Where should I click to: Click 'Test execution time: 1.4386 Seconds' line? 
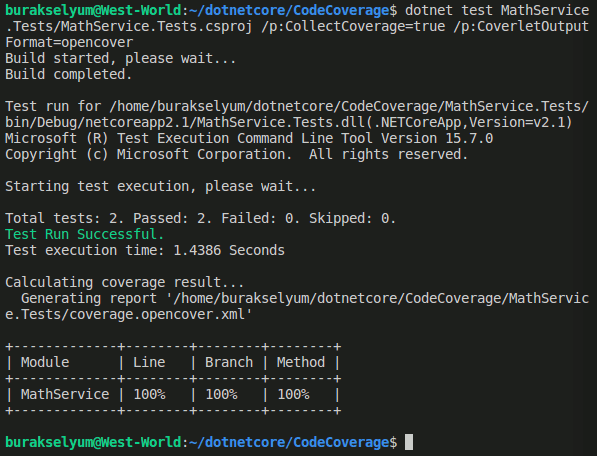[145, 250]
